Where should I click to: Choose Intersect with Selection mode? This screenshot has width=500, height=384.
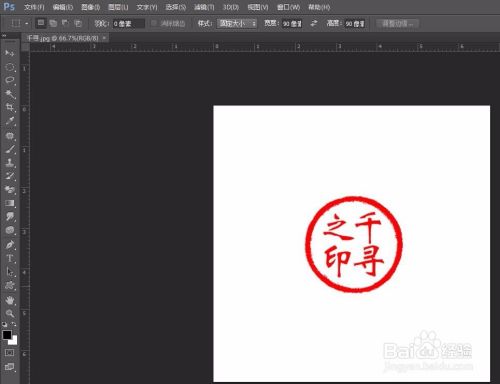pos(78,23)
